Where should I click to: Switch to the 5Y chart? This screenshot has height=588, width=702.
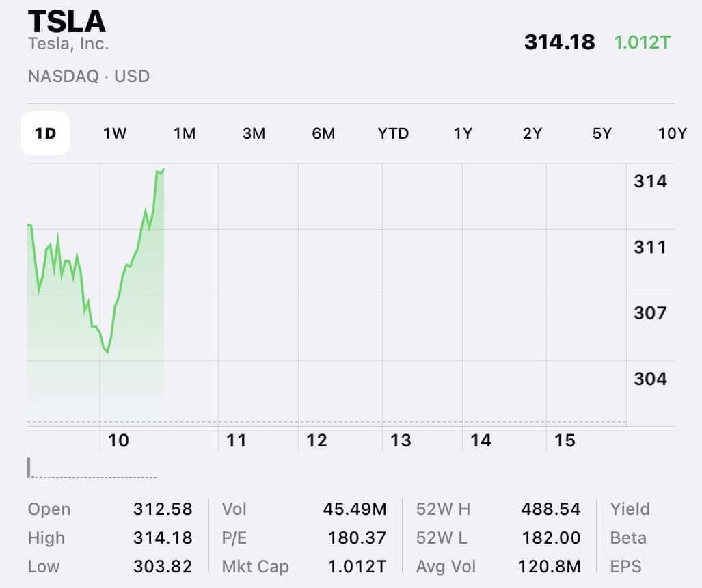click(602, 133)
